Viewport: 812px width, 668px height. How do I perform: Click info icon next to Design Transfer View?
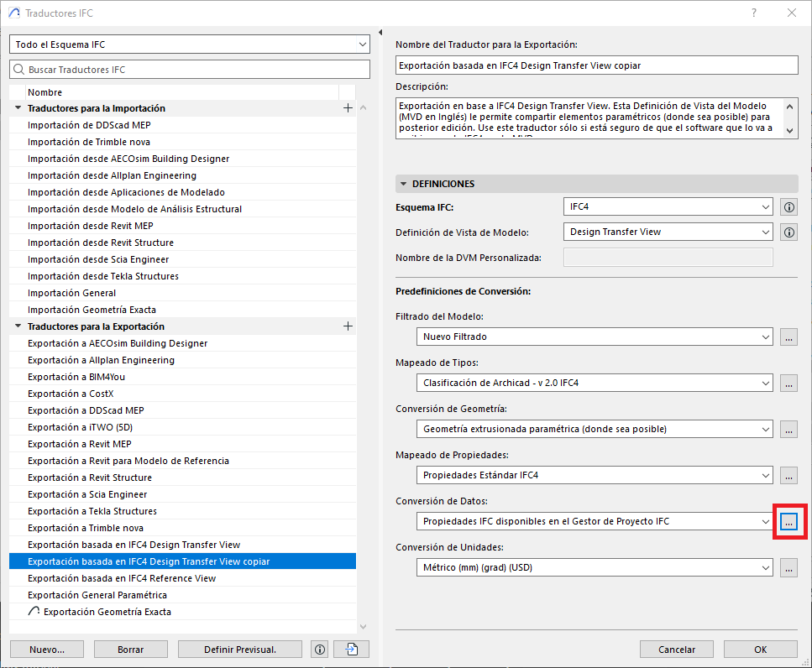point(788,232)
